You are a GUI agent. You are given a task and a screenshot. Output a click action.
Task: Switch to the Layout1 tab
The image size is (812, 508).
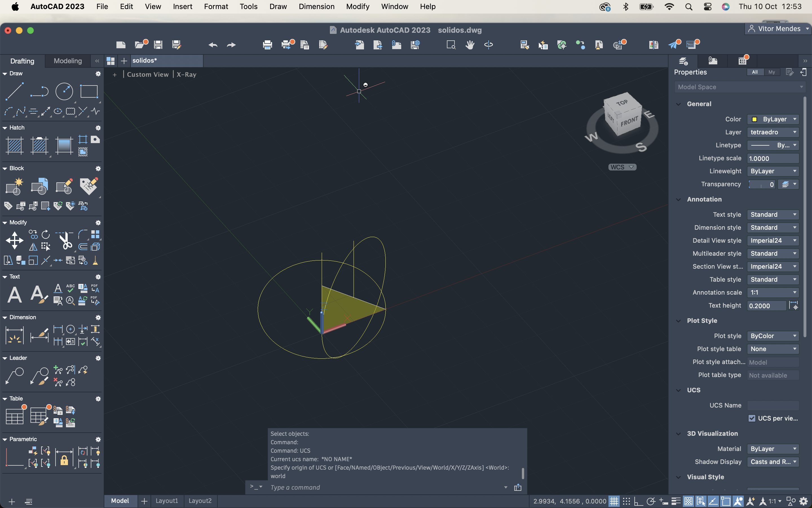pos(166,501)
